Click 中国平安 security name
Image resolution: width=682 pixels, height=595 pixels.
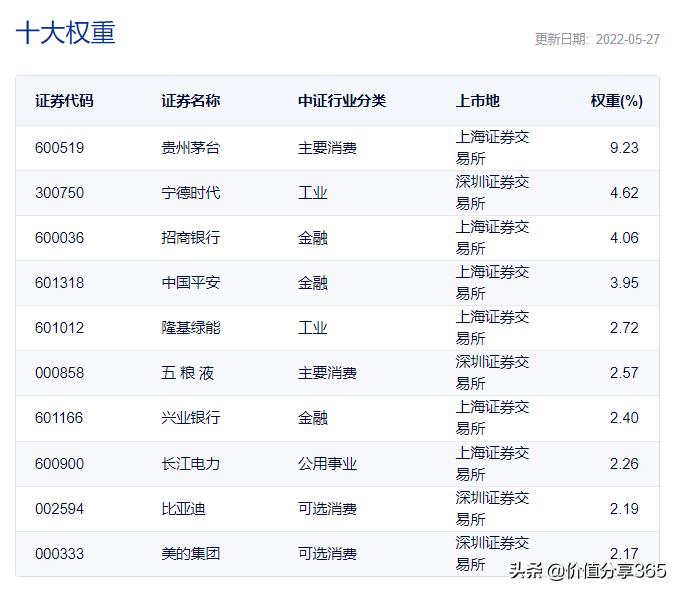tap(190, 283)
